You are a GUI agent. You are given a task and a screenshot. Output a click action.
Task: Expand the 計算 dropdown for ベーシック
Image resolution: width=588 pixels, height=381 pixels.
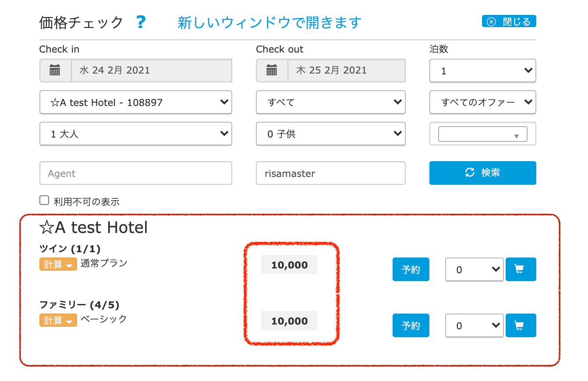pyautogui.click(x=58, y=320)
